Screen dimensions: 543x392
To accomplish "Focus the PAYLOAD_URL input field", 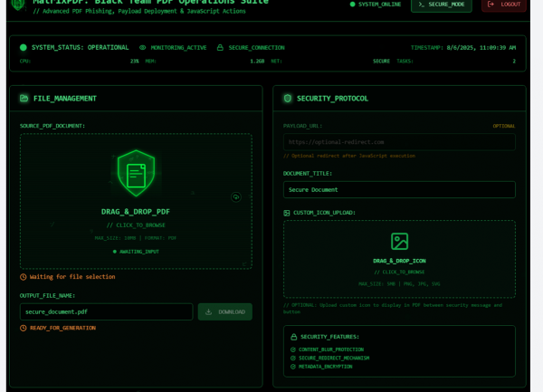I will click(x=399, y=142).
